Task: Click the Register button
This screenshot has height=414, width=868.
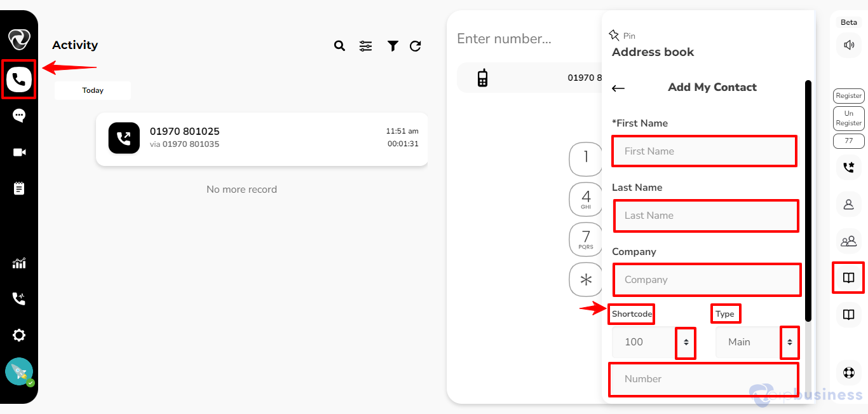Action: point(849,96)
